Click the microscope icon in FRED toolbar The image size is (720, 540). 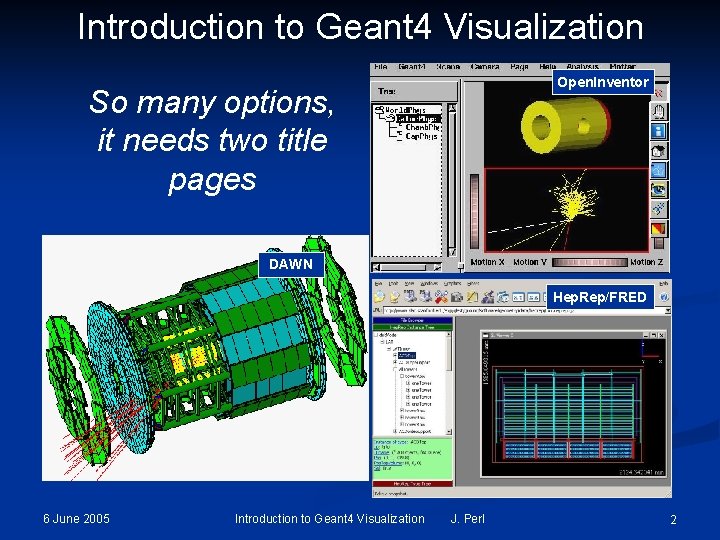coord(488,297)
